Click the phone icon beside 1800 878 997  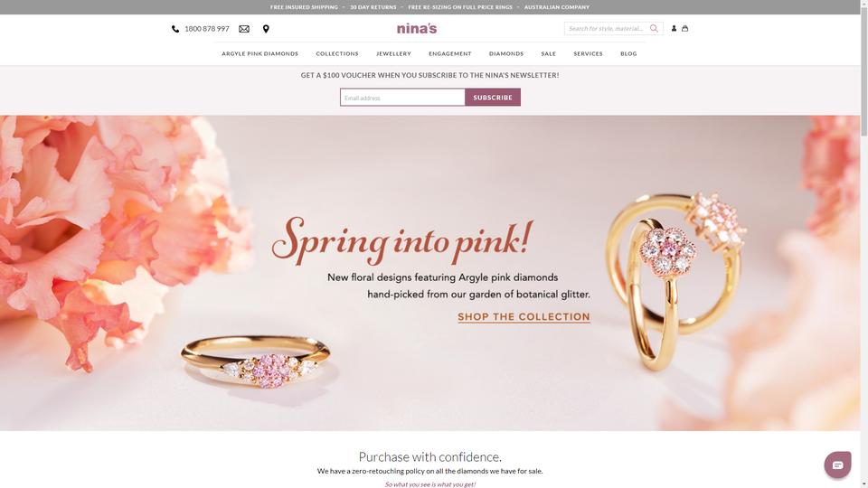click(175, 29)
